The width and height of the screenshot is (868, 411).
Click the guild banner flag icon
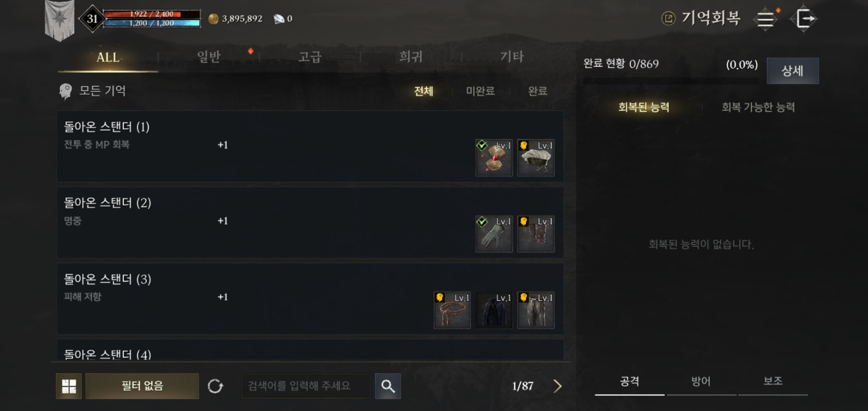click(x=60, y=20)
